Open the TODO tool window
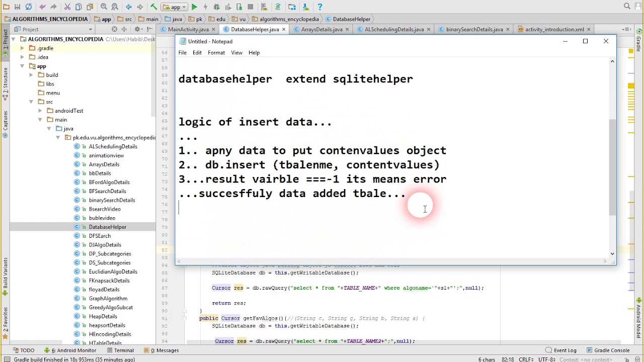Viewport: 644px width, 362px height. click(x=24, y=350)
